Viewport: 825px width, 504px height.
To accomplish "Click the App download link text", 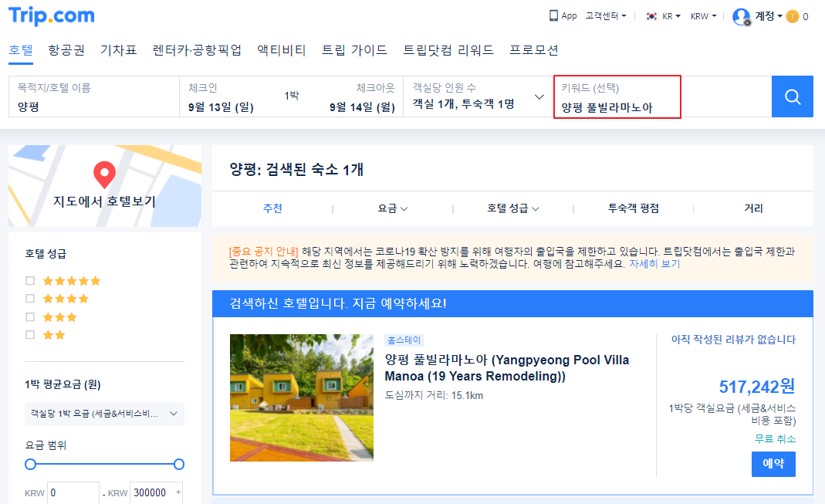I will tap(569, 16).
